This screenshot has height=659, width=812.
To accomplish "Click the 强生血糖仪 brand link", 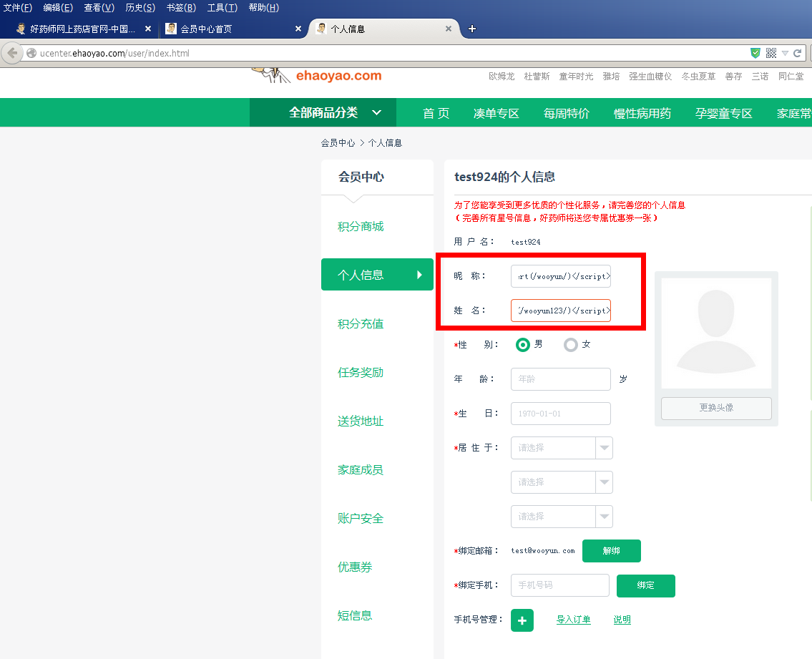I will point(650,76).
